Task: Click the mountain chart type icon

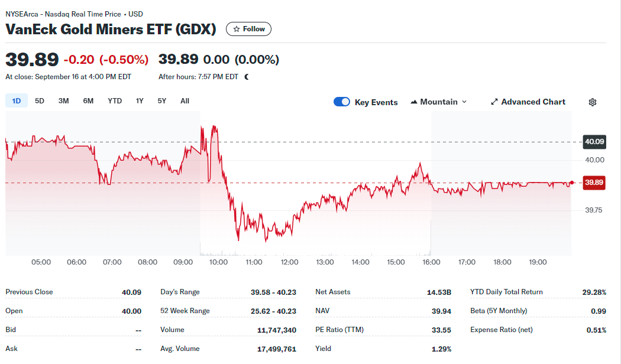Action: (414, 102)
